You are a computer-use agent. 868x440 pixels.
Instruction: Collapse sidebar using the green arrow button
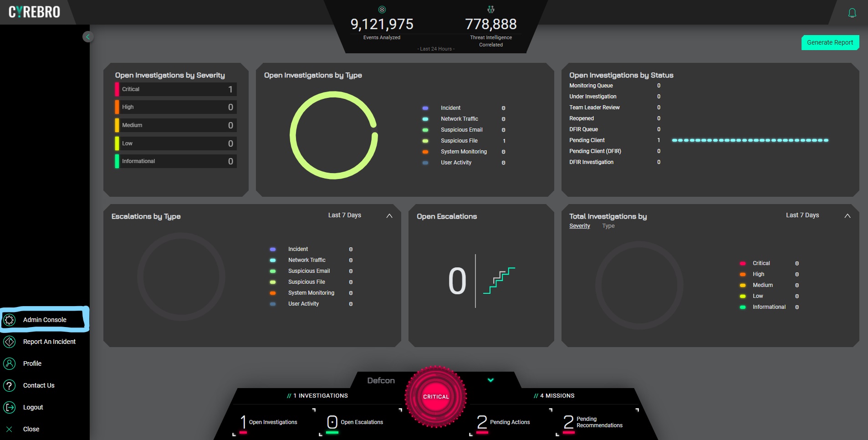88,37
